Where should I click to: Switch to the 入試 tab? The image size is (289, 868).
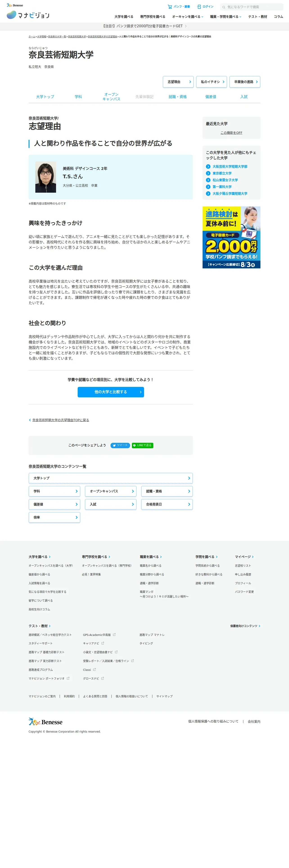(244, 97)
